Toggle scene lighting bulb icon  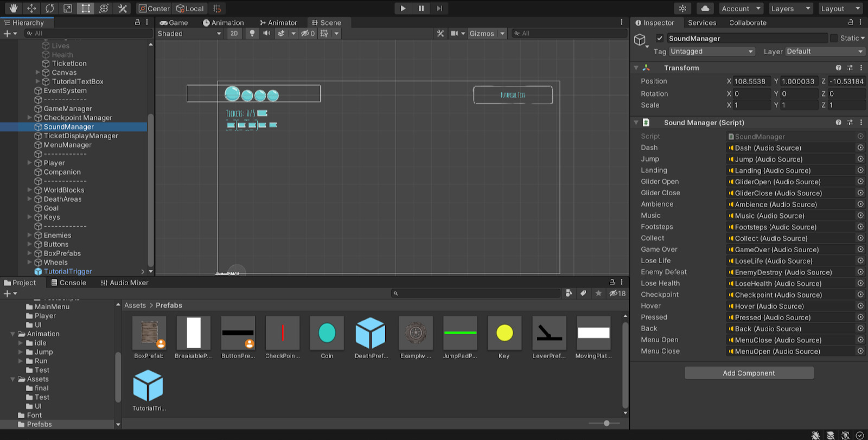(252, 33)
